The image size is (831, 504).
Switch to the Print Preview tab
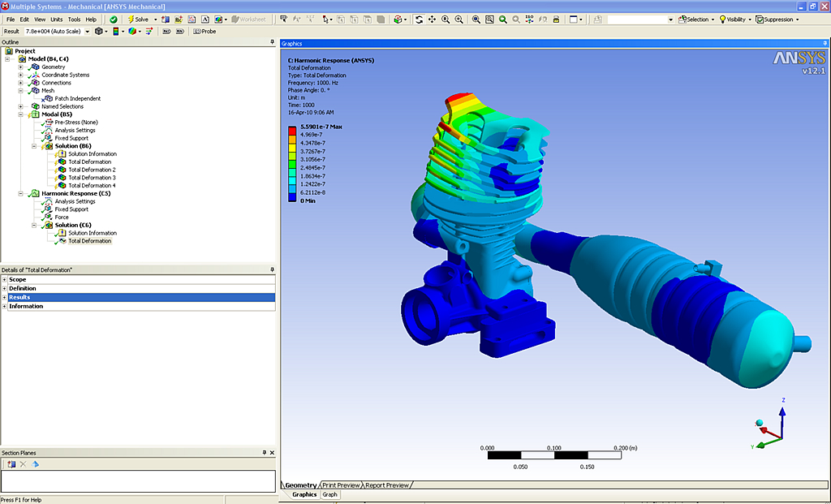click(342, 485)
